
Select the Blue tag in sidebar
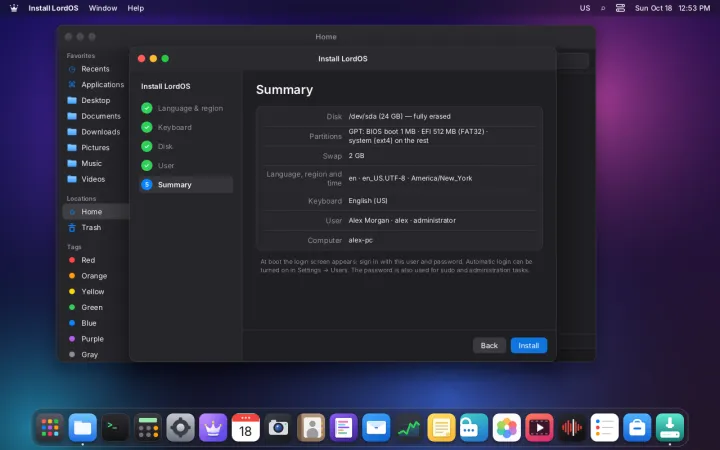point(95,323)
